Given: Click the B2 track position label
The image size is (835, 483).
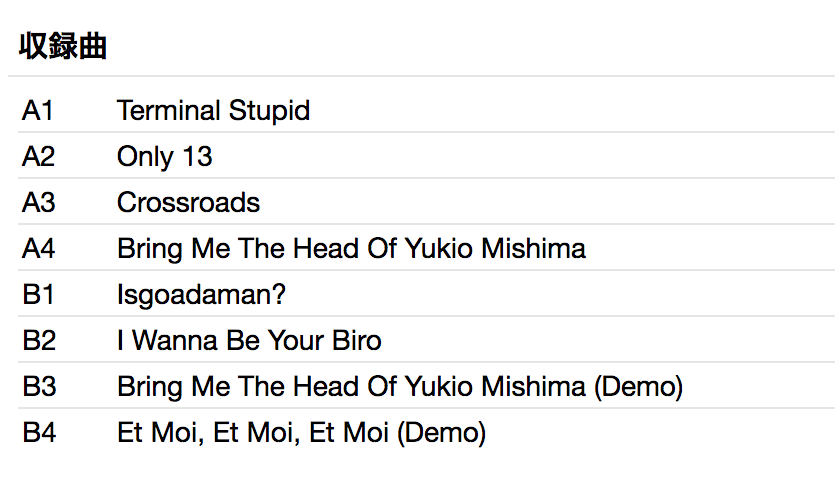Looking at the screenshot, I should click(39, 340).
